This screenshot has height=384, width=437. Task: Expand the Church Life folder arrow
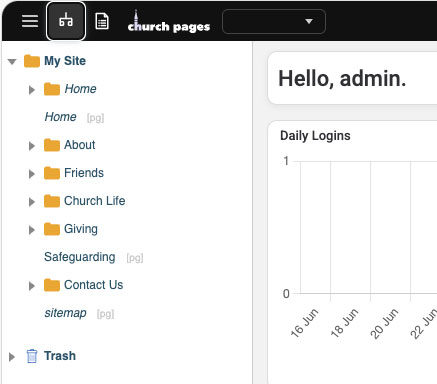coord(32,202)
